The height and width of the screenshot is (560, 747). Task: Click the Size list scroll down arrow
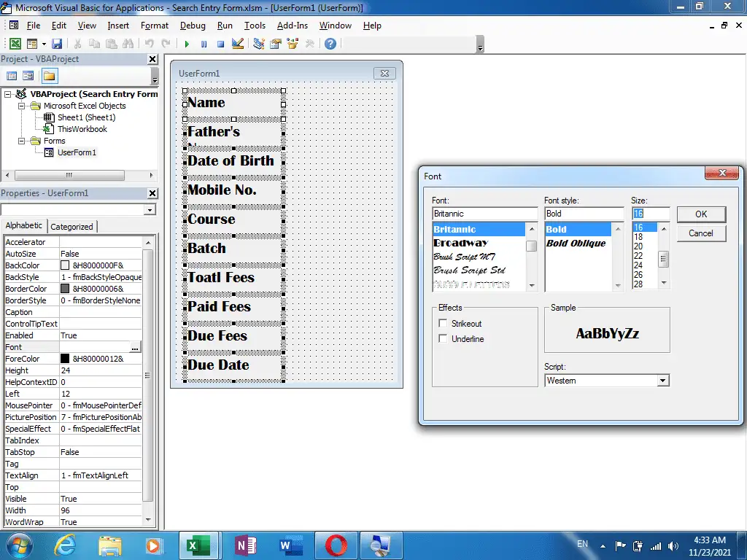664,284
